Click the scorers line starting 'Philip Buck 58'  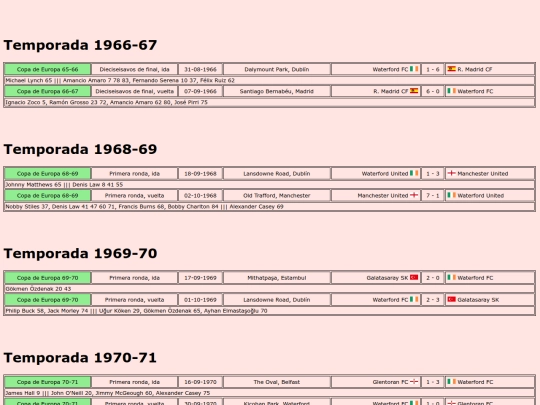(270, 311)
